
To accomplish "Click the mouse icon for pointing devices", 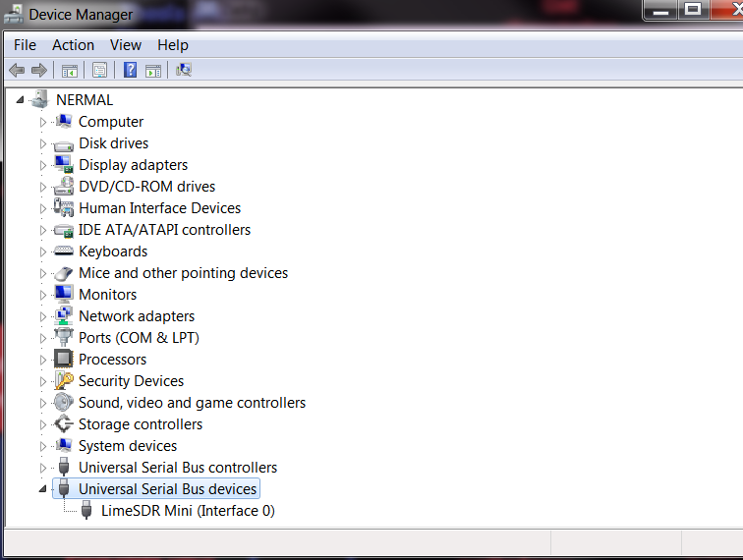I will pos(64,273).
